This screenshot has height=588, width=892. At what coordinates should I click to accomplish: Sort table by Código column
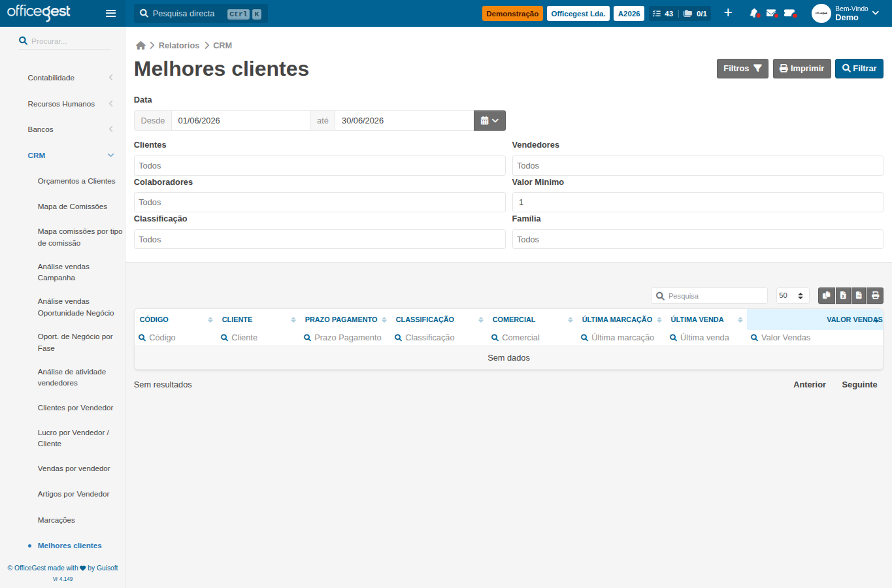[175, 319]
